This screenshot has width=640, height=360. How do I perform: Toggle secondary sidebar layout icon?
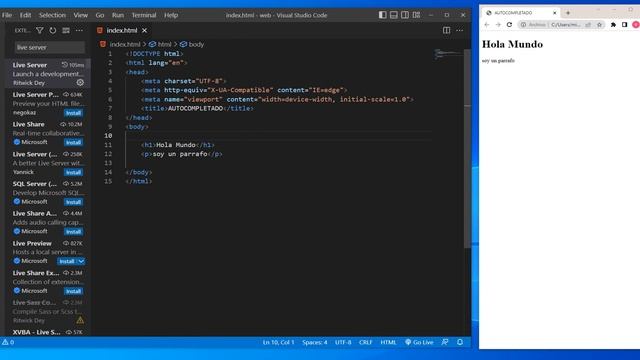405,15
